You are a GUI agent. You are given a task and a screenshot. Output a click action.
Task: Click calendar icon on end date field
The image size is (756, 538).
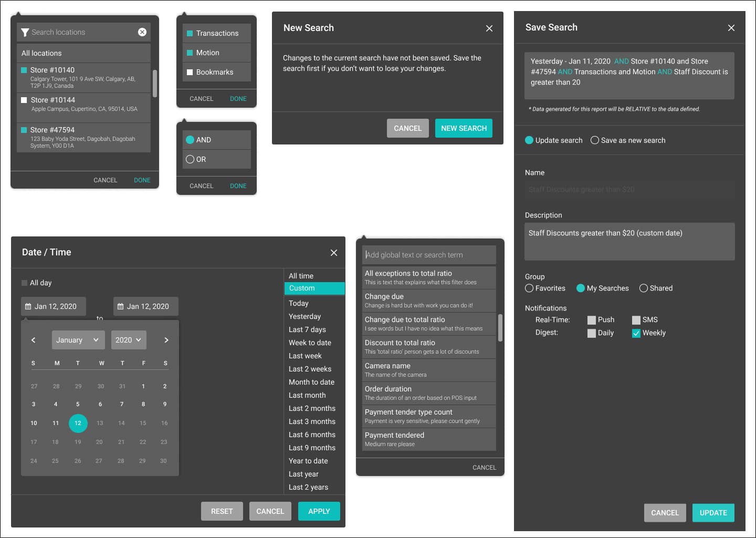(x=121, y=306)
